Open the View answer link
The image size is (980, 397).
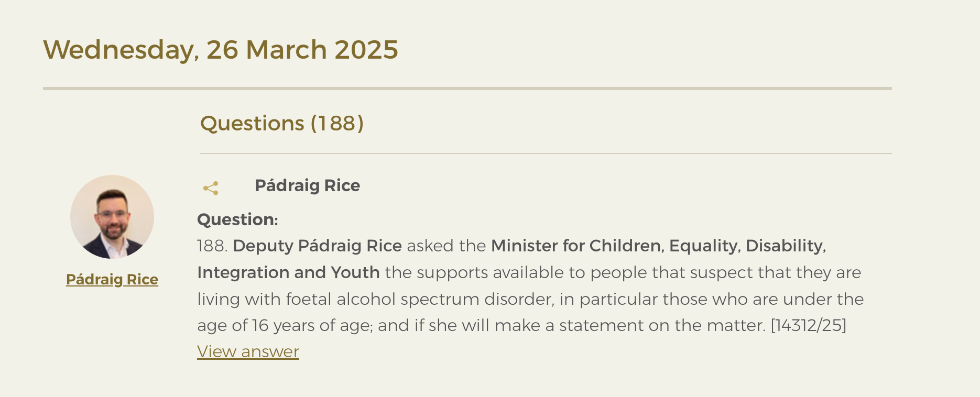tap(248, 351)
